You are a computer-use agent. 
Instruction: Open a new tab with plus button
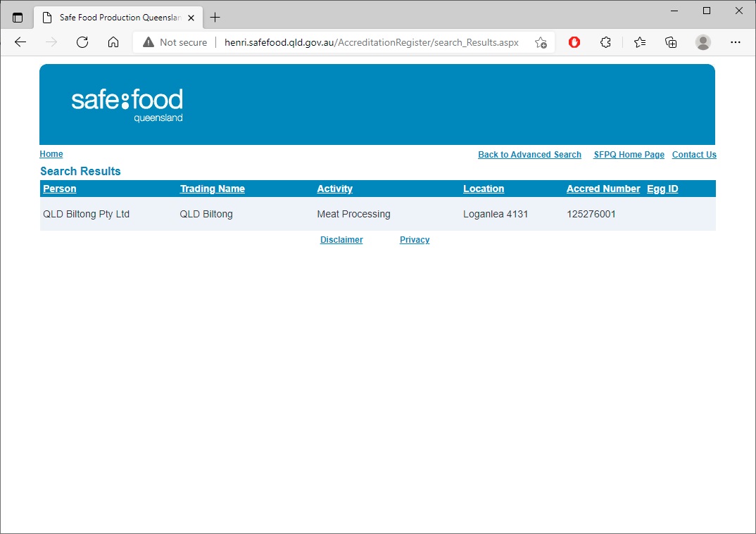click(x=215, y=18)
